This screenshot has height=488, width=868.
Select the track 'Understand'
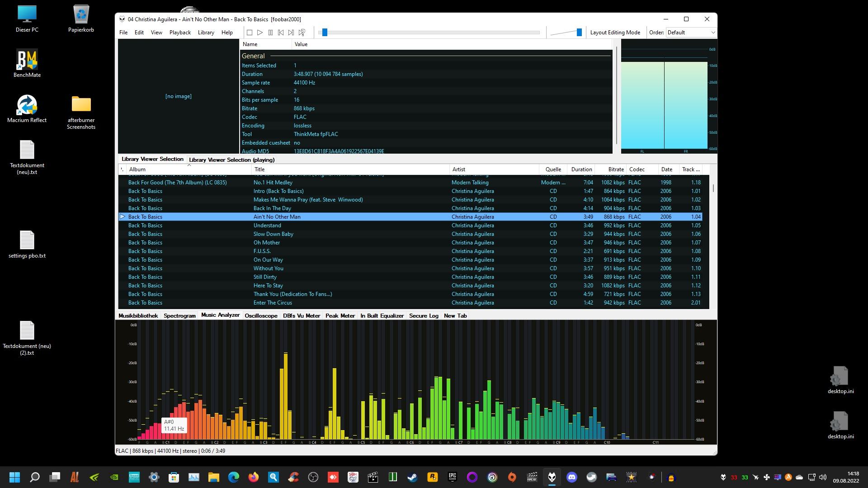point(410,225)
